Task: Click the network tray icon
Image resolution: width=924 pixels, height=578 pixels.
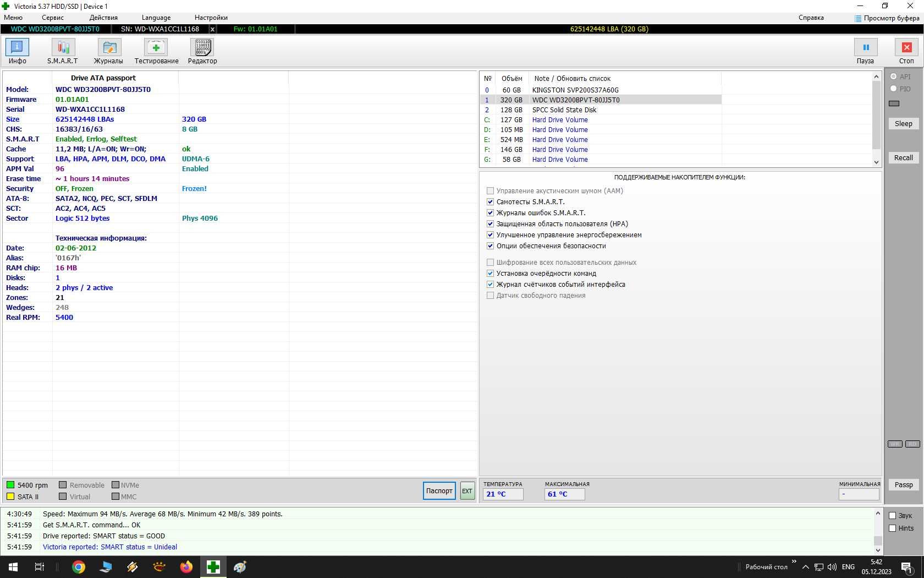Action: (x=819, y=567)
